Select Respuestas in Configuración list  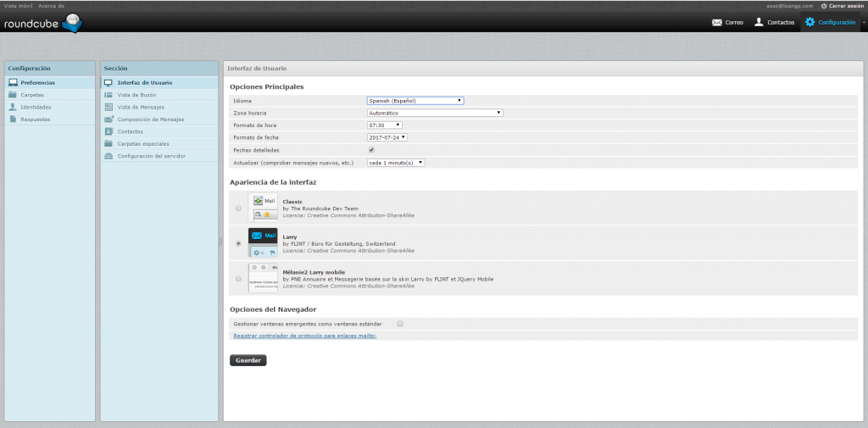(x=49, y=119)
